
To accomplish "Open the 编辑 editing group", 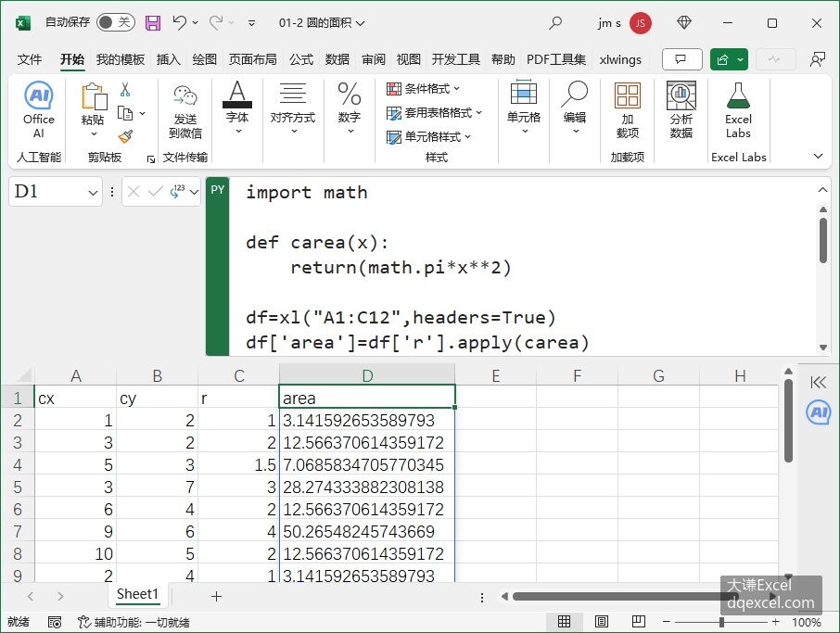I will click(x=575, y=108).
